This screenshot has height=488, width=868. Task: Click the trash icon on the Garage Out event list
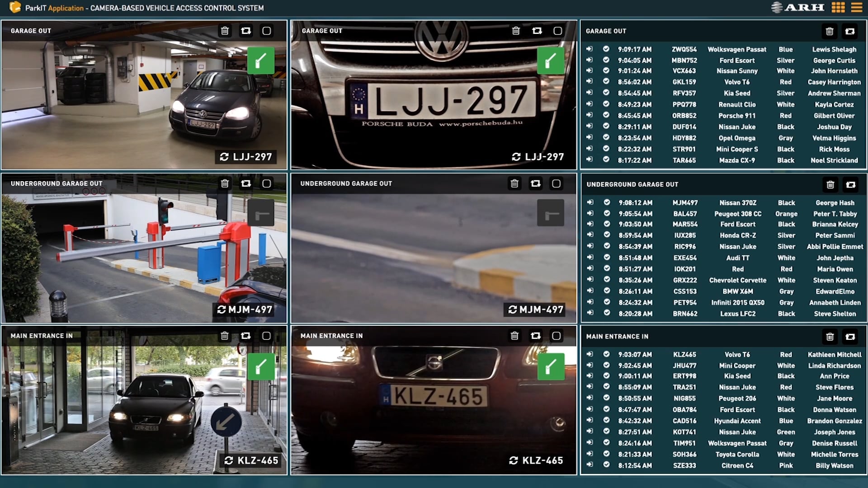(830, 31)
